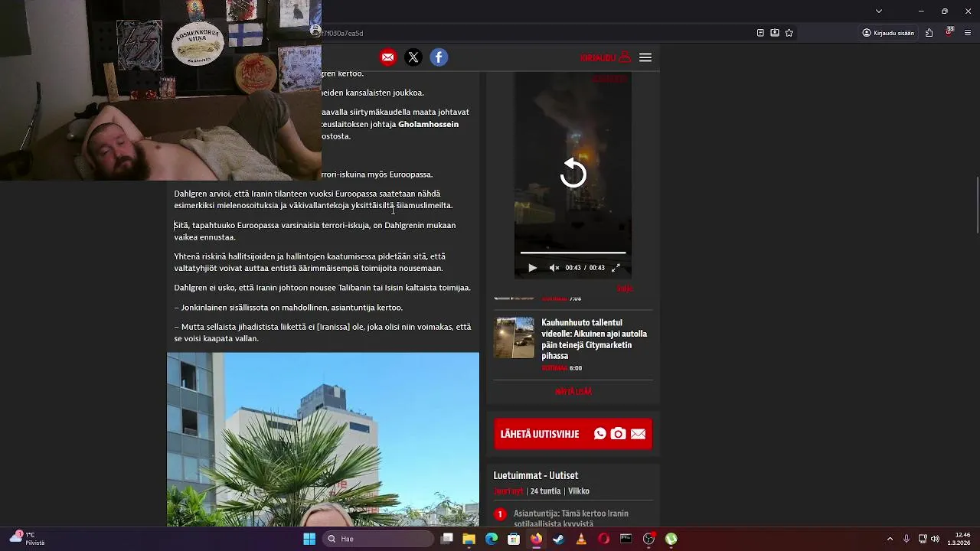This screenshot has width=980, height=551.
Task: Select the Viikko most-read tab
Action: pyautogui.click(x=579, y=491)
